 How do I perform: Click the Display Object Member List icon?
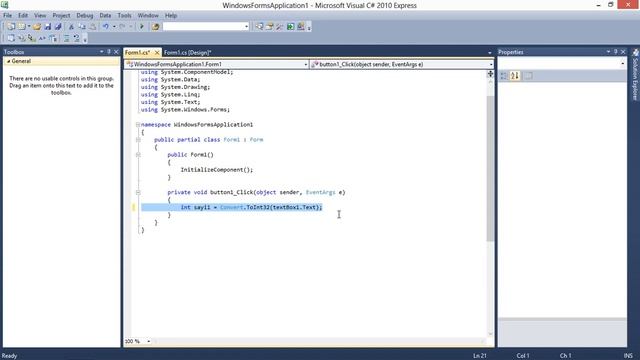(11, 38)
